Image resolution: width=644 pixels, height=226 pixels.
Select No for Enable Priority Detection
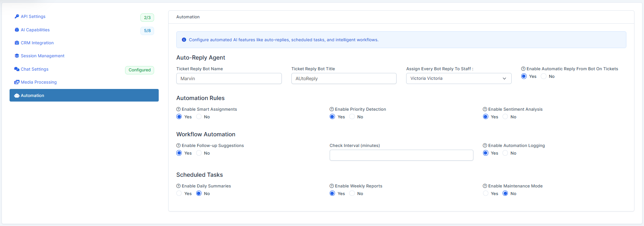click(x=352, y=117)
